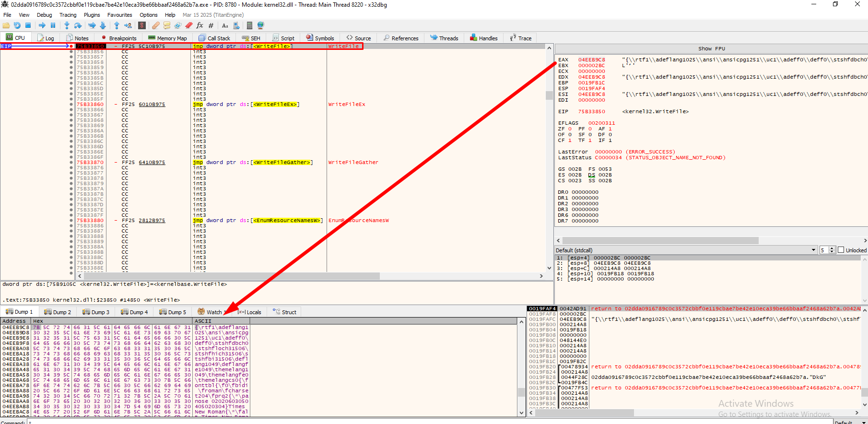Open the Locals tab
Viewport: 868px width, 424px height.
pos(250,312)
